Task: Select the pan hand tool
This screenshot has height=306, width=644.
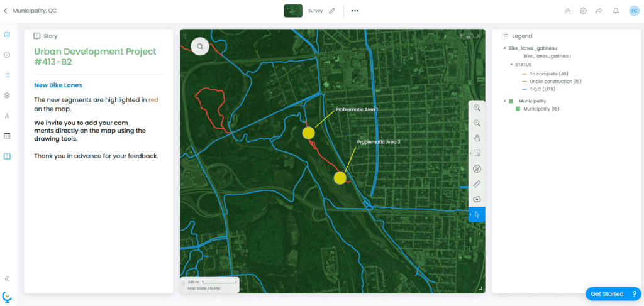Action: pyautogui.click(x=477, y=138)
